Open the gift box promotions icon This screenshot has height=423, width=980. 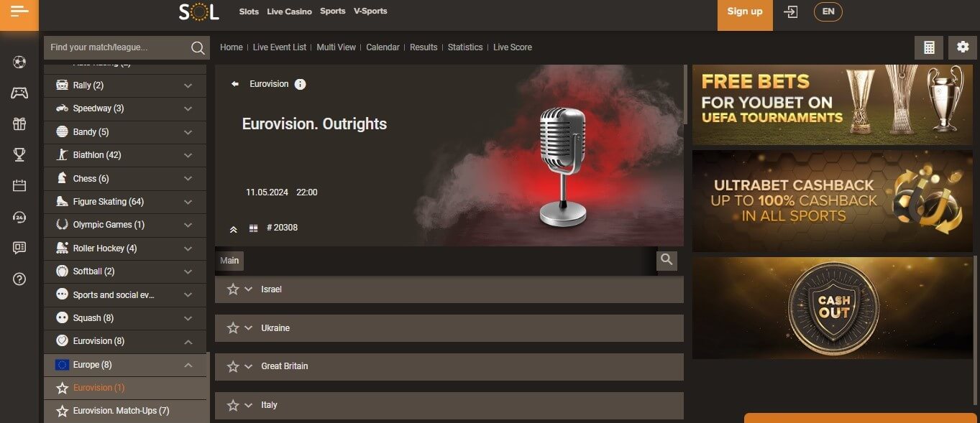19,124
